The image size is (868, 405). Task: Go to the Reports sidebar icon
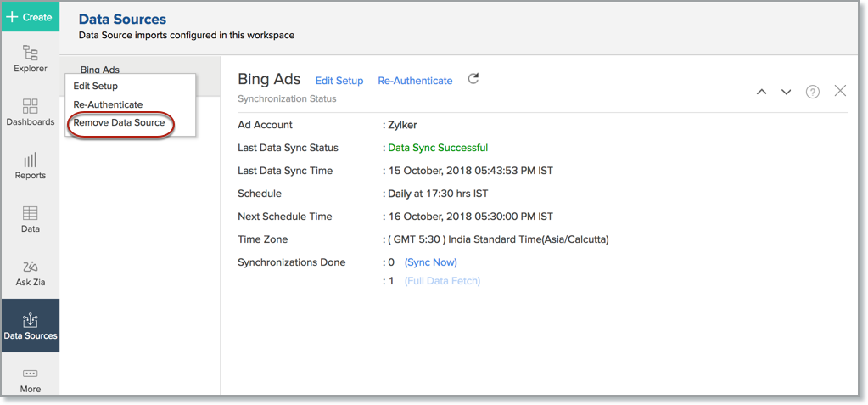(31, 166)
